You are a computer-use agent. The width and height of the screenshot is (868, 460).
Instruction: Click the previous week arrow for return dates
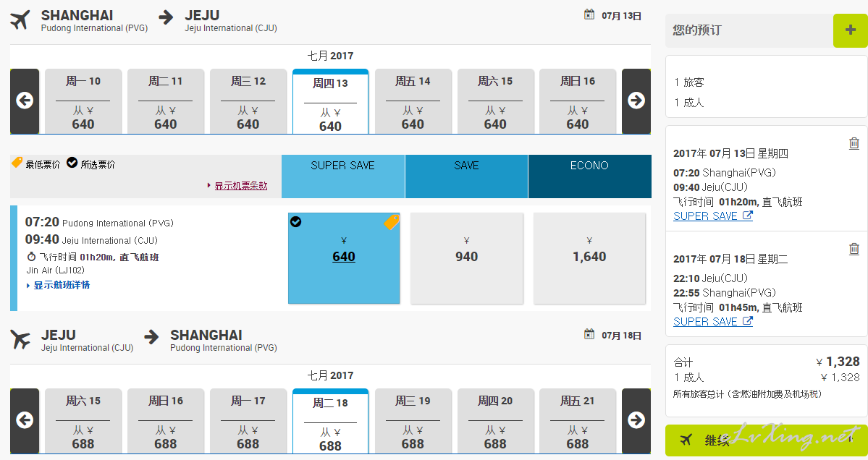25,420
